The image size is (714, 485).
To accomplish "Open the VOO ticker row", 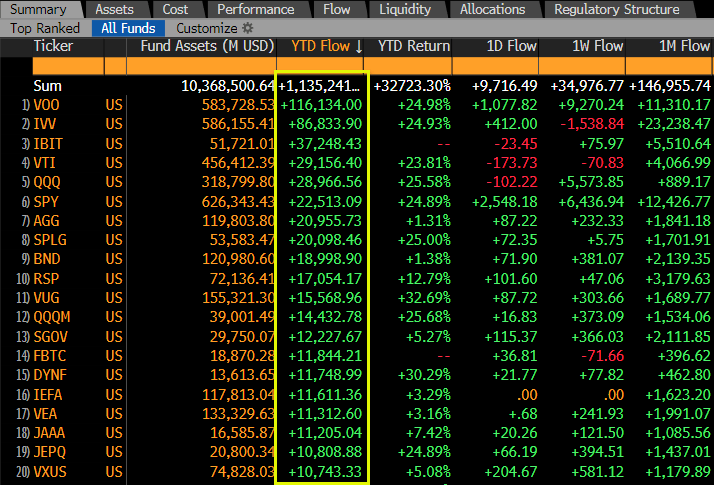I will point(46,105).
